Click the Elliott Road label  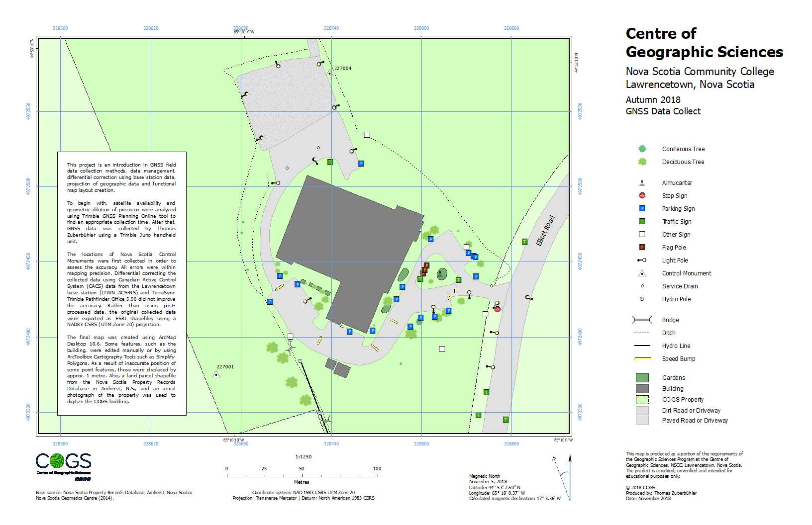pos(545,230)
